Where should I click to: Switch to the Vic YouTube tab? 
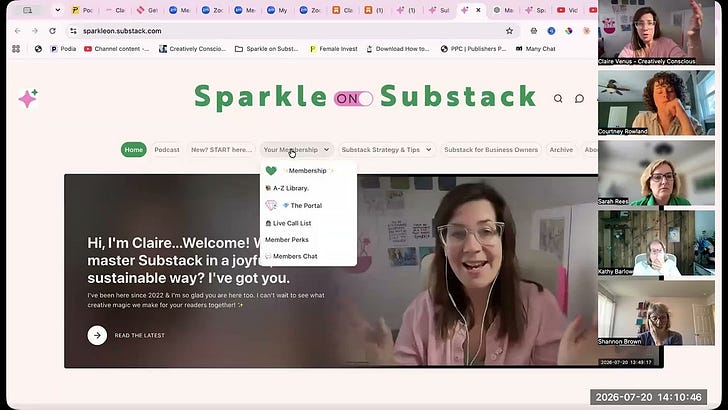coord(568,10)
